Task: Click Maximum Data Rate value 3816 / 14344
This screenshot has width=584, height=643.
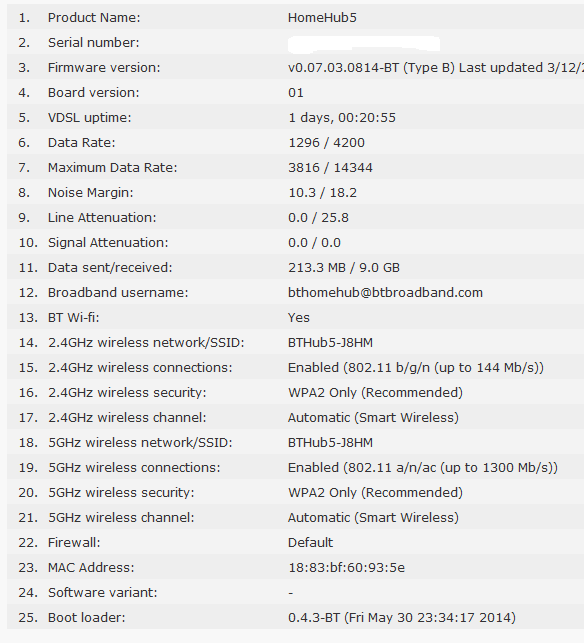Action: click(330, 168)
